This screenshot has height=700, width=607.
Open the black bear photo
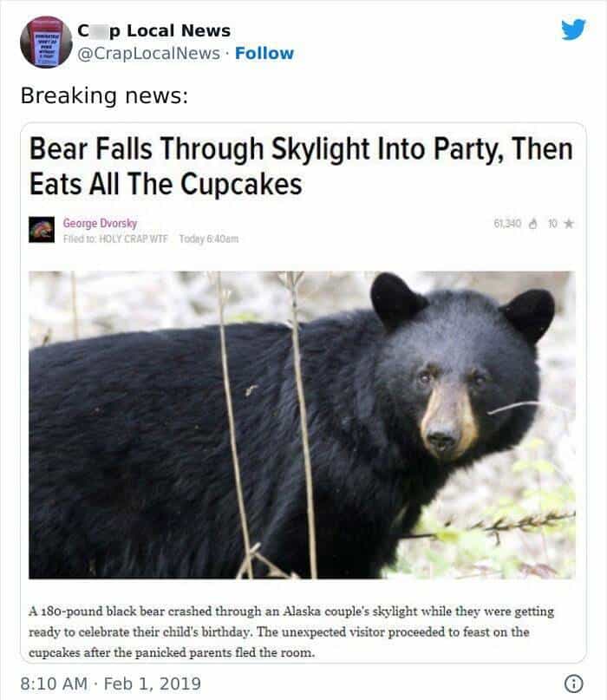302,424
